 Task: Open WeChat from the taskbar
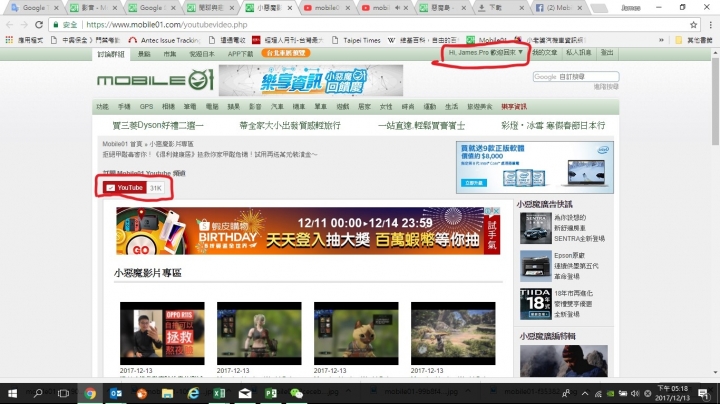[297, 393]
